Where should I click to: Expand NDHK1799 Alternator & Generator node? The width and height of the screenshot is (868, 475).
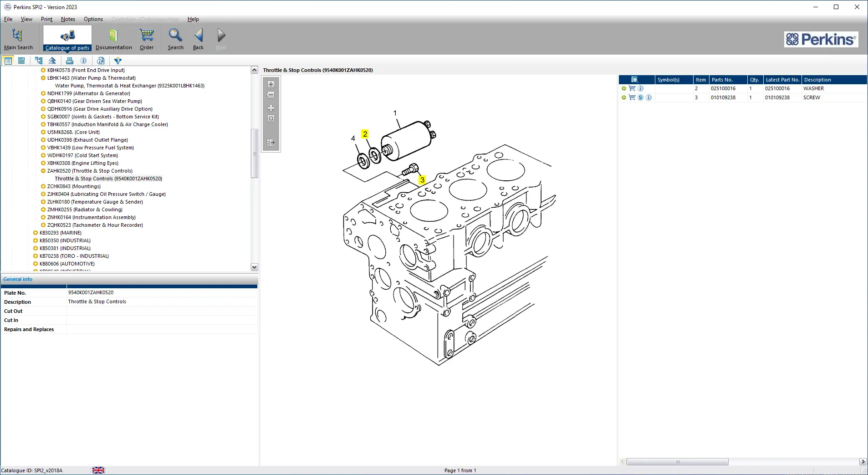[x=43, y=93]
